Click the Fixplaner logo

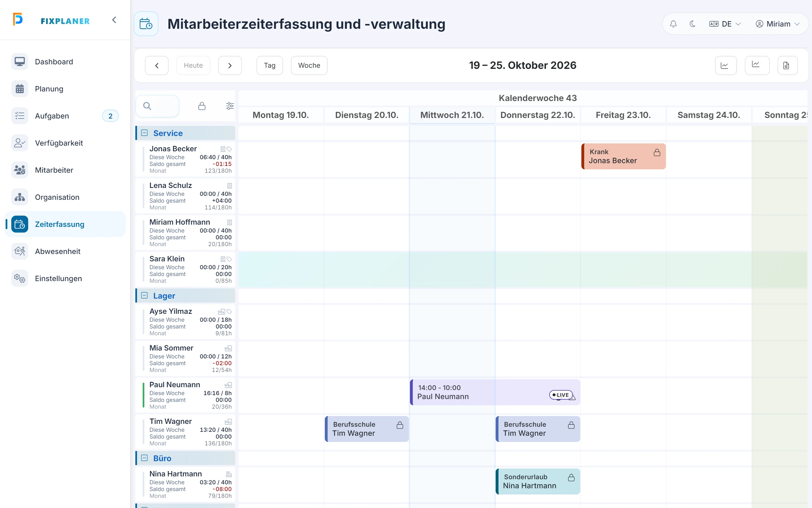coord(51,20)
